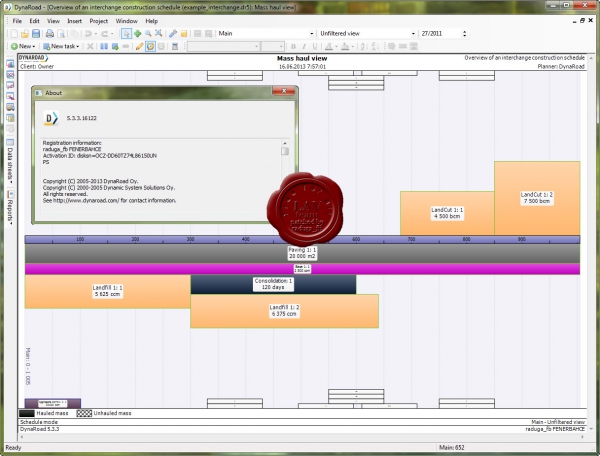Screen dimensions: 600x456
Task: Open the font color dropdown arrow
Action: click(x=336, y=47)
